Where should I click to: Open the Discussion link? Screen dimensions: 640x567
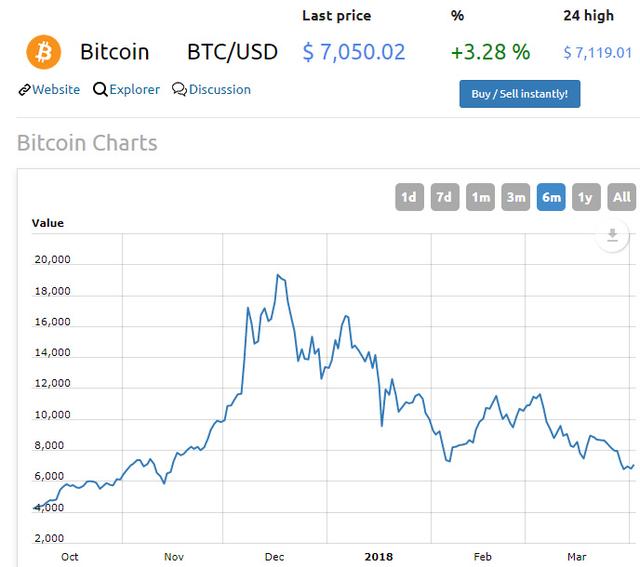pos(219,90)
